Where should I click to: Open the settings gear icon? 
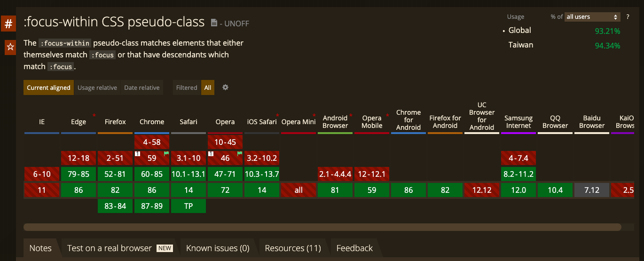(225, 87)
